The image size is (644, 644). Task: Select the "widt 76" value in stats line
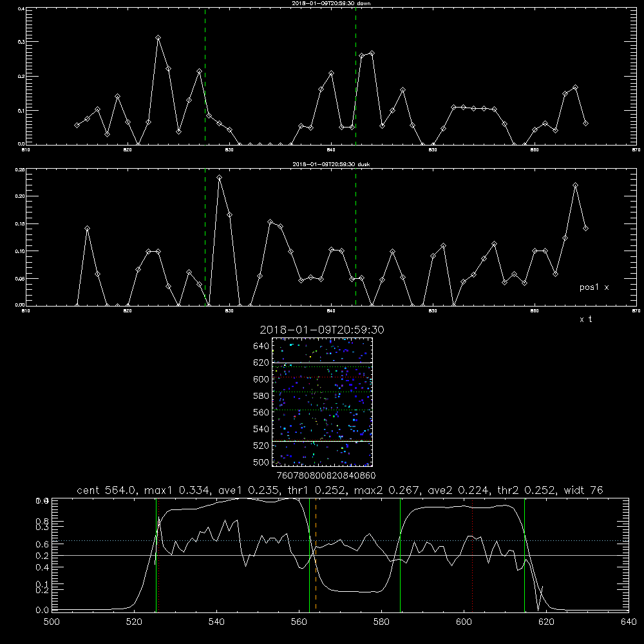583,490
